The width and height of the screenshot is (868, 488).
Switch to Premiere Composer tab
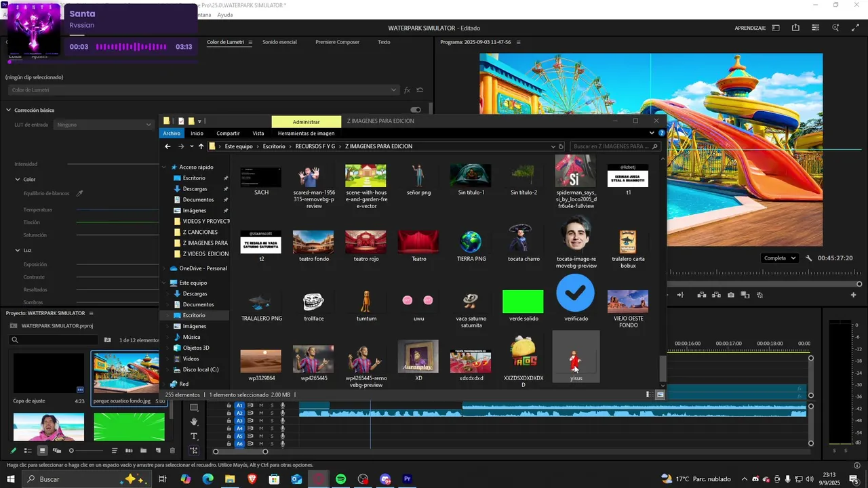[x=337, y=42]
